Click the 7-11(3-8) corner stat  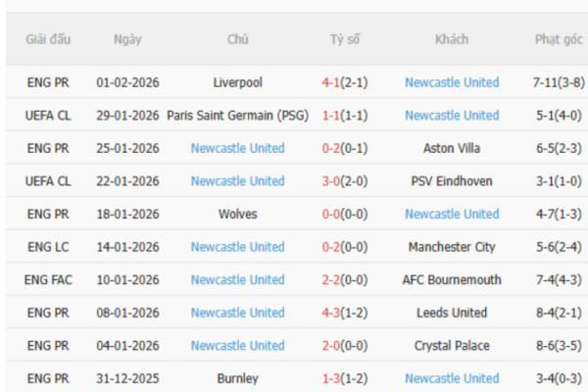tap(559, 82)
